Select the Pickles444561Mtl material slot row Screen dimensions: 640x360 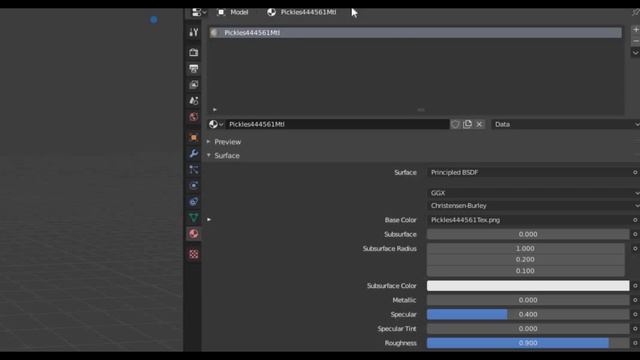[416, 33]
